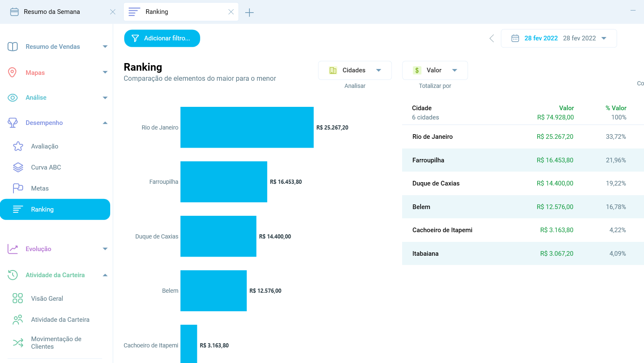The width and height of the screenshot is (644, 363).
Task: Click the R$ 74.928,00 total value
Action: pyautogui.click(x=555, y=117)
